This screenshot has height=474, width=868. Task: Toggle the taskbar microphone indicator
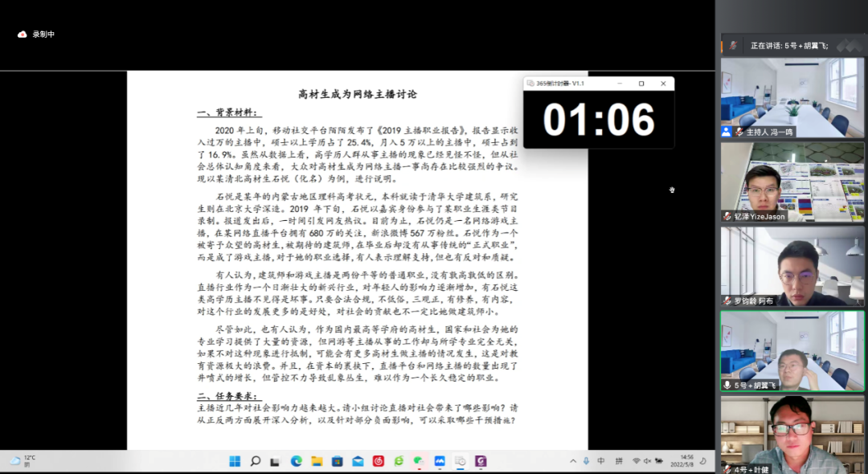click(586, 461)
